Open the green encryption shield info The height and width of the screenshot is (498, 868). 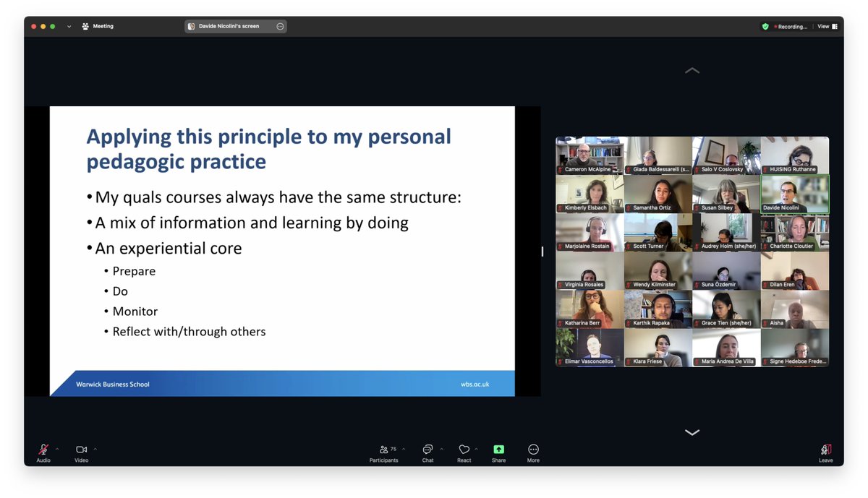(765, 26)
